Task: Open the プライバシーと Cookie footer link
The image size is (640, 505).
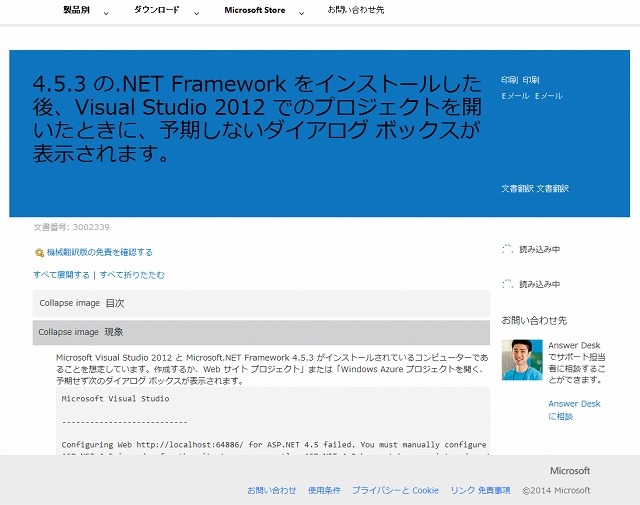Action: click(396, 490)
